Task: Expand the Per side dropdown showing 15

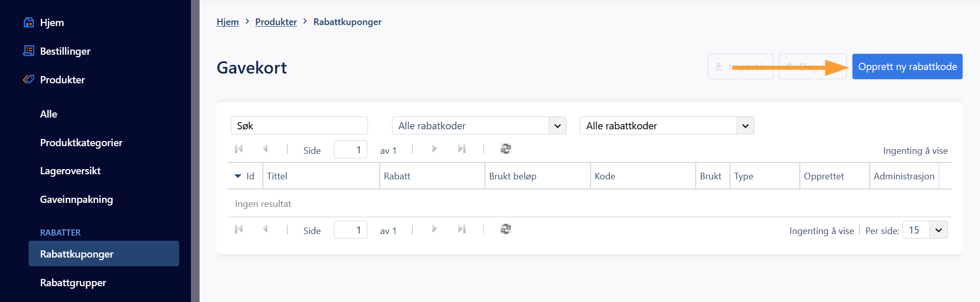Action: [x=925, y=230]
